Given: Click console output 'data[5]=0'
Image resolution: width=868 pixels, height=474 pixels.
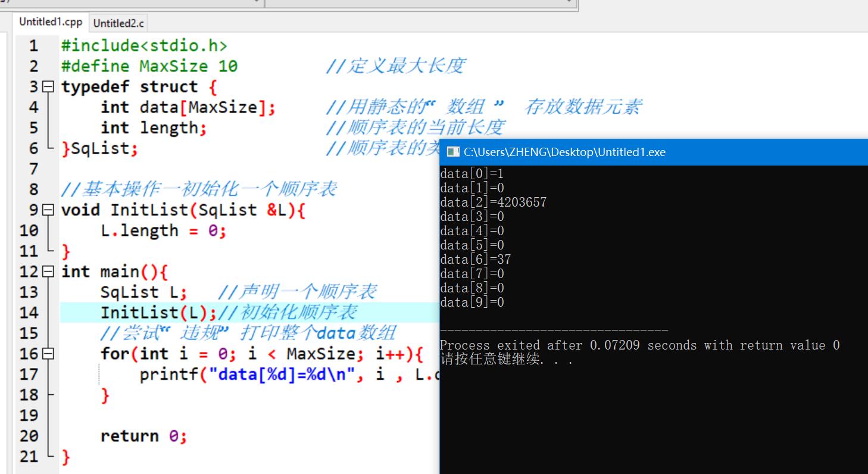Looking at the screenshot, I should [x=472, y=245].
